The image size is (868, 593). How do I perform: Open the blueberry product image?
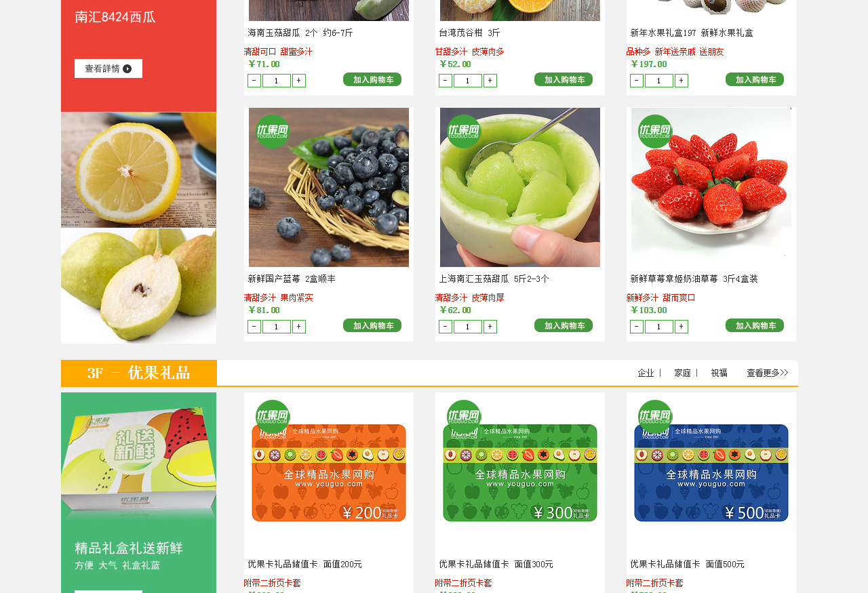click(329, 187)
